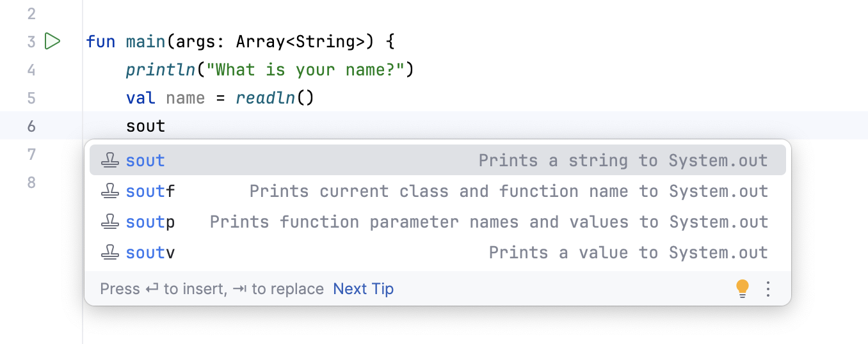The image size is (868, 344).
Task: Select the sout completion suggestion
Action: (145, 160)
